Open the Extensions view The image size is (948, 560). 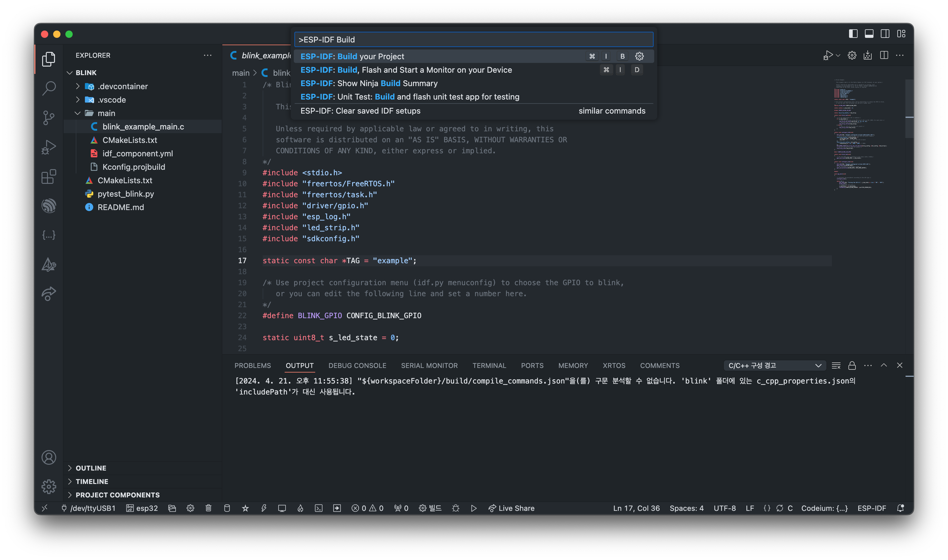49,176
